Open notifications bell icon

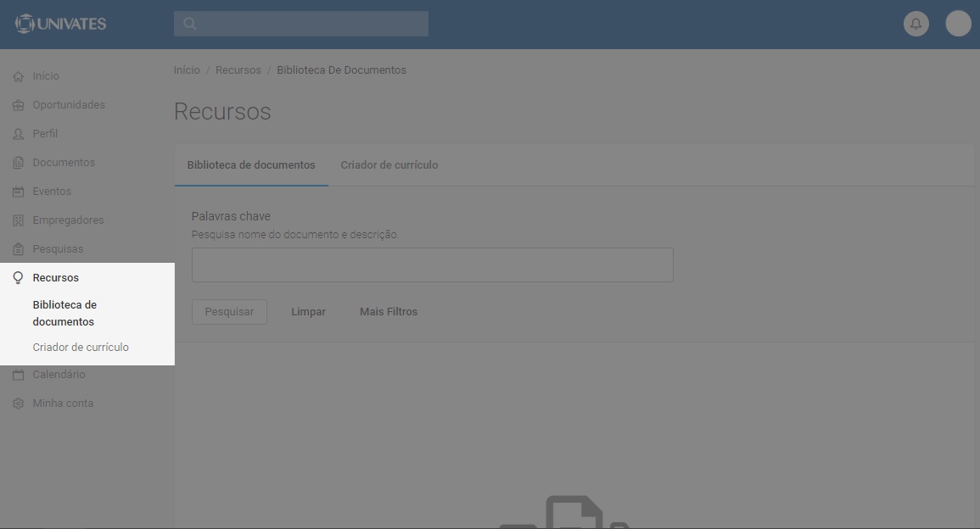coord(916,24)
